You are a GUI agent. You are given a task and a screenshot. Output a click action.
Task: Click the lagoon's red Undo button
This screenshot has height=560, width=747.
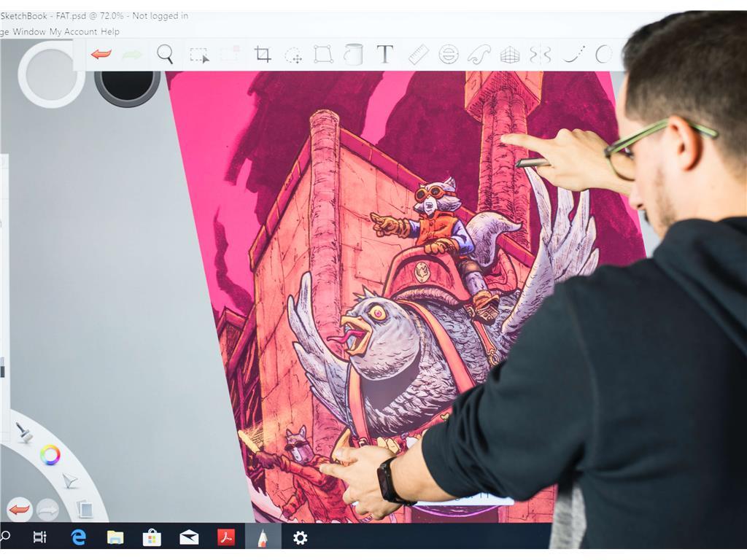tap(20, 510)
